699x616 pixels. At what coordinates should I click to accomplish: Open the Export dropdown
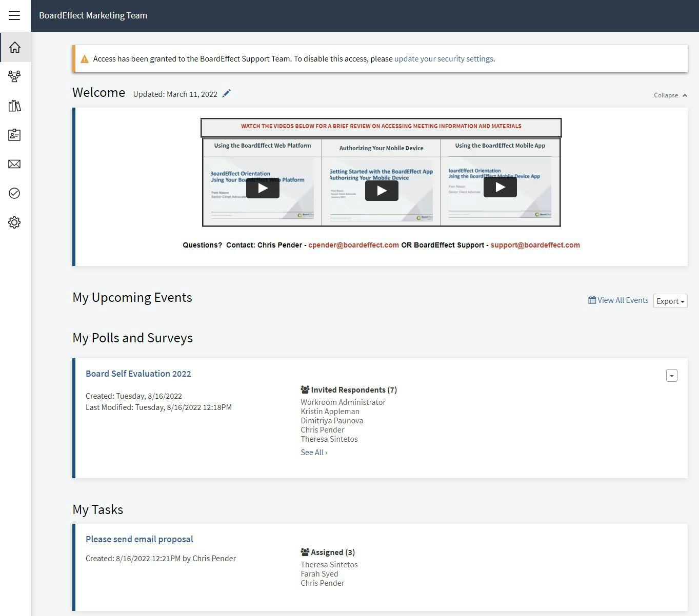(670, 301)
